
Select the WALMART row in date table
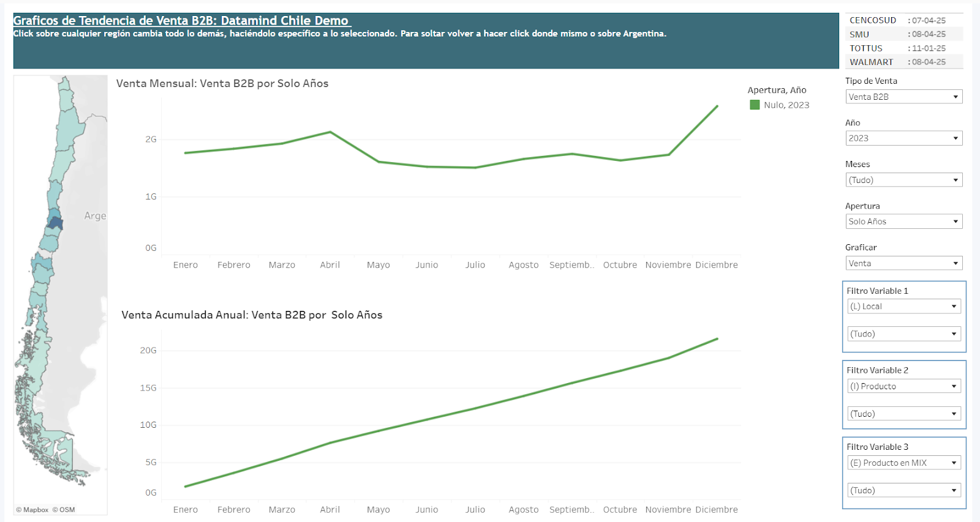pos(871,62)
